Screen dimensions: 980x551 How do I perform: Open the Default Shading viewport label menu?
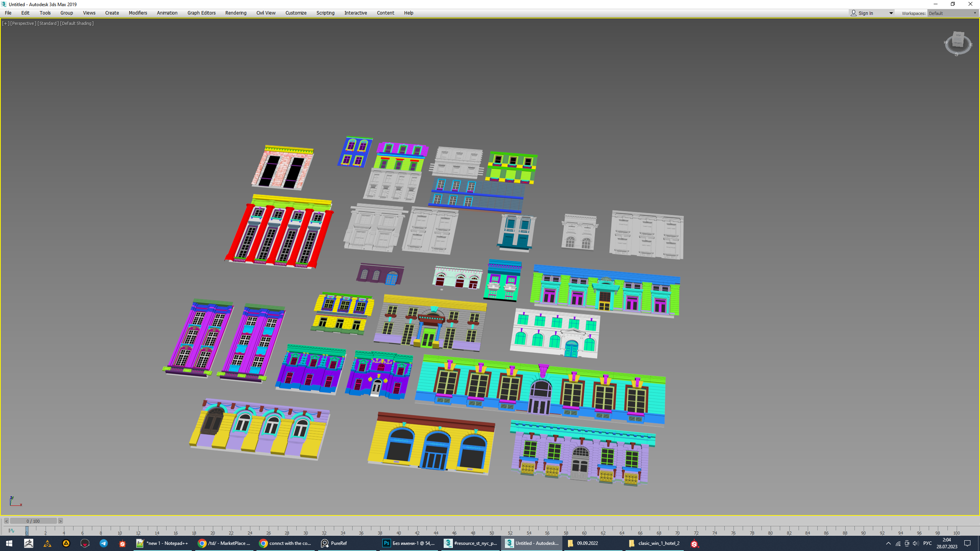point(77,23)
